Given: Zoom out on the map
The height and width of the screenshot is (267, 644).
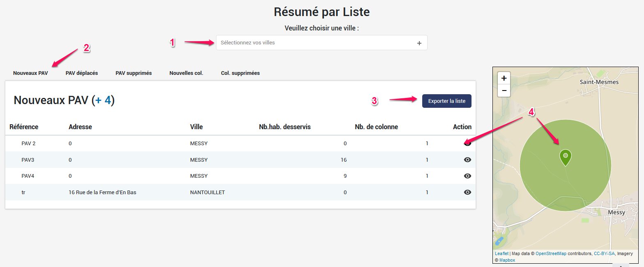Looking at the screenshot, I should pos(504,90).
